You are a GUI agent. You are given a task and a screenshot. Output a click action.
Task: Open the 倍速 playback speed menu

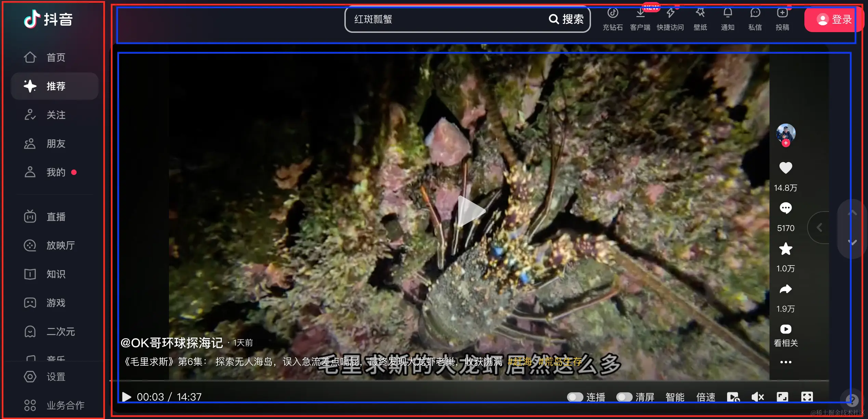(x=706, y=397)
